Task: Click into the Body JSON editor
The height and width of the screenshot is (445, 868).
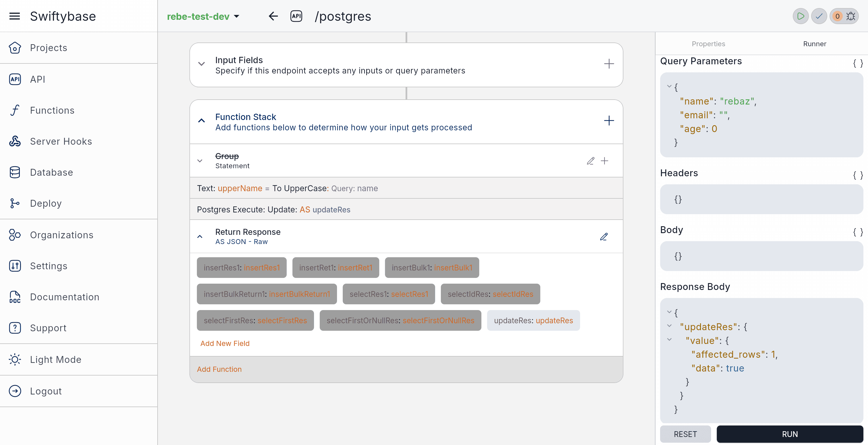Action: pyautogui.click(x=762, y=256)
